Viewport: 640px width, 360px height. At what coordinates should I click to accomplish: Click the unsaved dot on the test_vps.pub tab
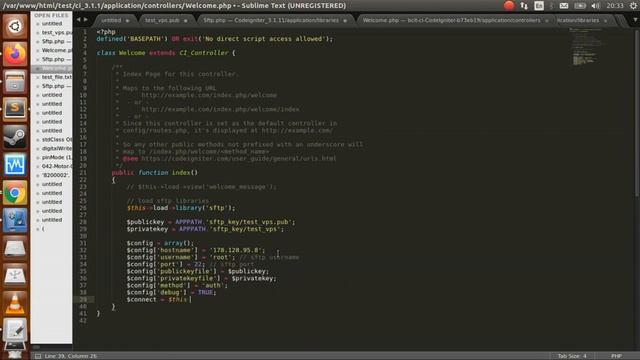185,20
